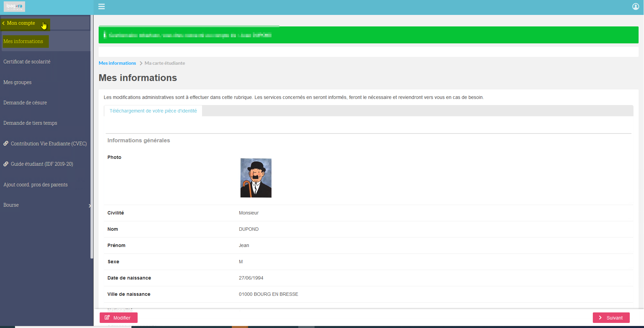
Task: Expand the Bourse submenu
Action: [x=11, y=205]
